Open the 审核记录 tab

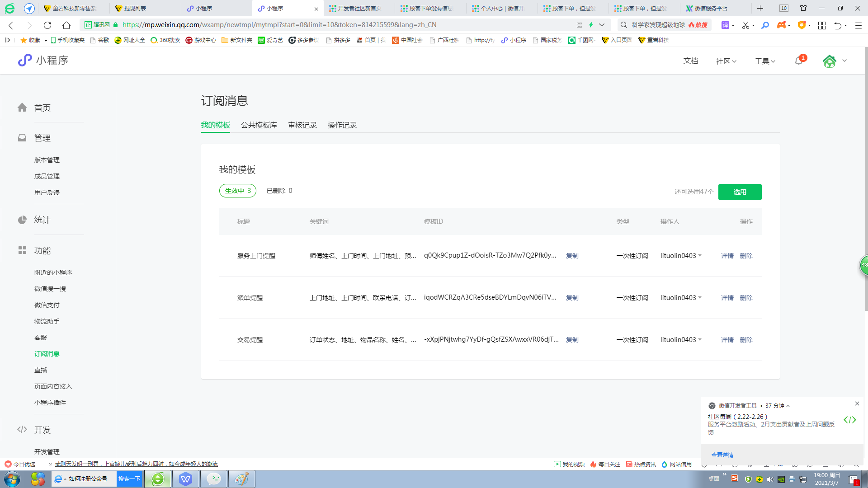[x=302, y=125]
